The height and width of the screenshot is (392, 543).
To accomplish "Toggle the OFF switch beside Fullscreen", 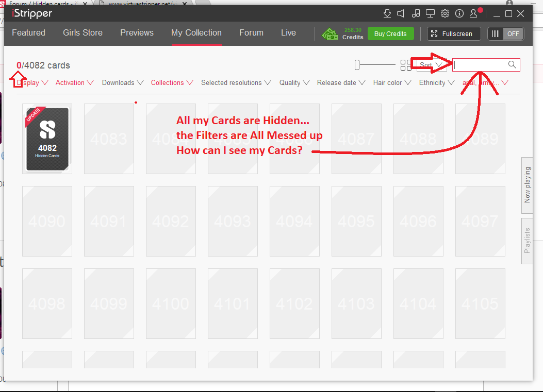I will pos(506,34).
